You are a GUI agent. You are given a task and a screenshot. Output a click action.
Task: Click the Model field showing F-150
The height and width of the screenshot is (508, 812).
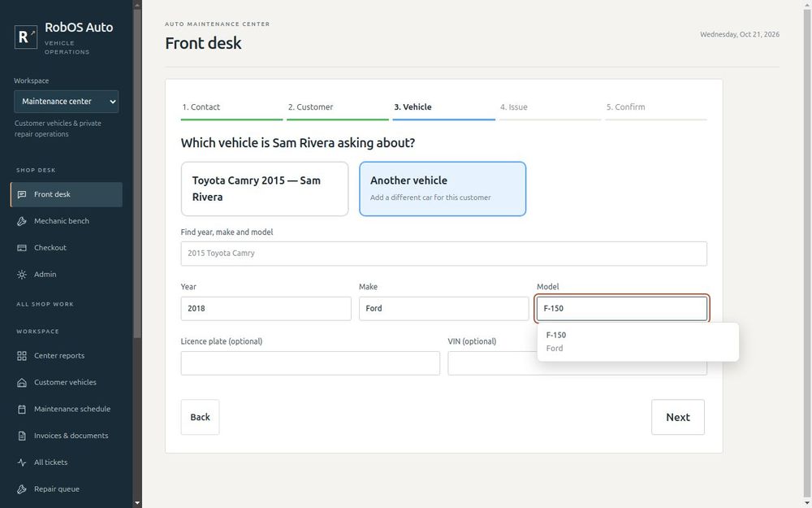click(622, 308)
